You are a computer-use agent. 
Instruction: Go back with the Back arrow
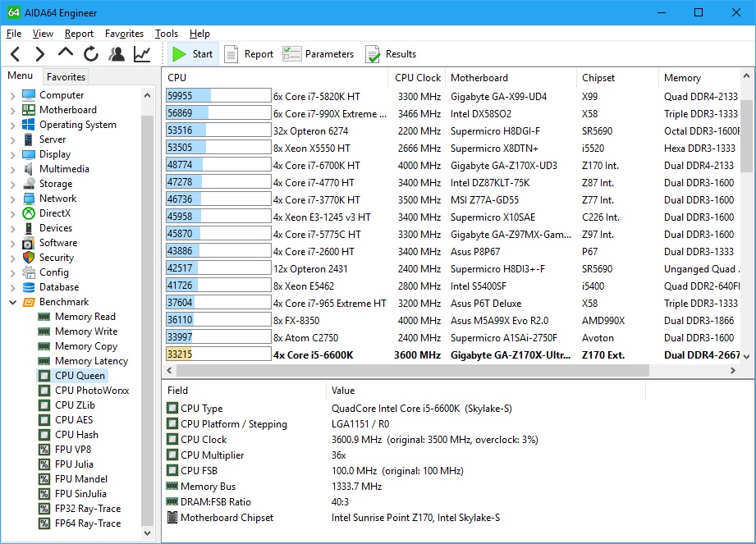(x=16, y=54)
